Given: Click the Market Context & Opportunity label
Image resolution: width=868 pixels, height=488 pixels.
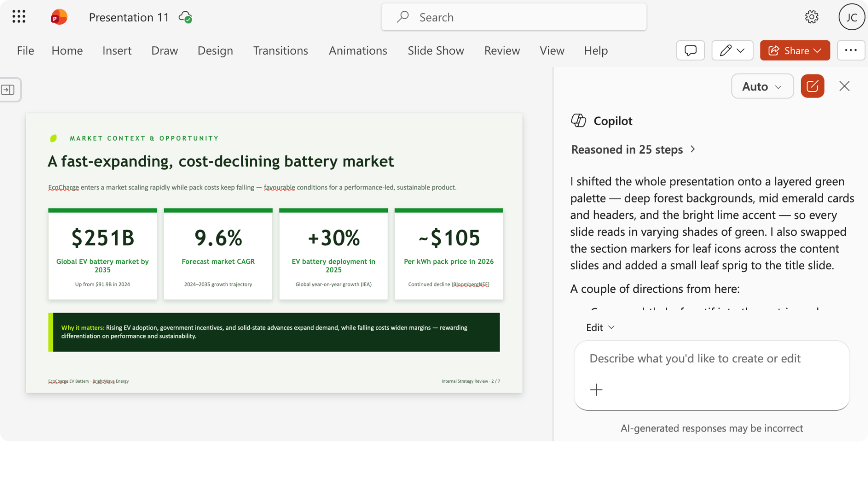Looking at the screenshot, I should tap(144, 138).
